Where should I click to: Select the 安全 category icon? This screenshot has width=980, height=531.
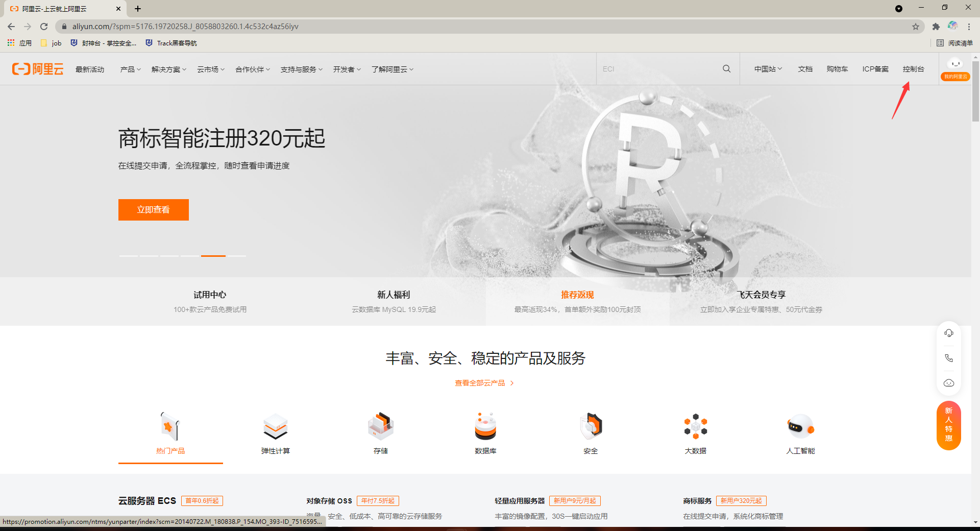591,426
